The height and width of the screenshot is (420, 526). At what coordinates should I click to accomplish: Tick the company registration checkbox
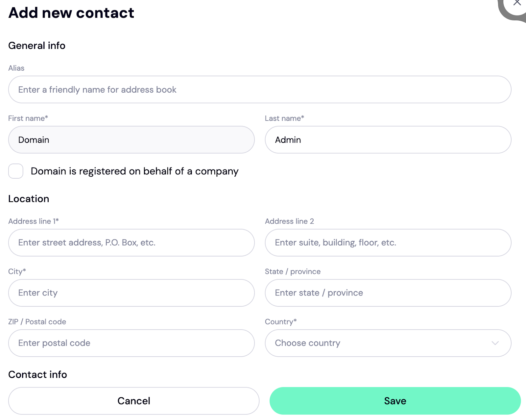[x=16, y=171]
